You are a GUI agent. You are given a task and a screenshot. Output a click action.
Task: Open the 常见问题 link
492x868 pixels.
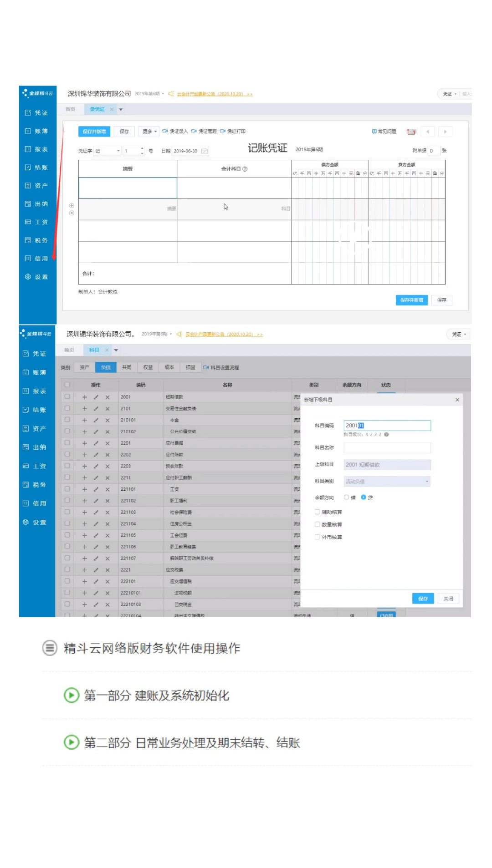(x=384, y=132)
